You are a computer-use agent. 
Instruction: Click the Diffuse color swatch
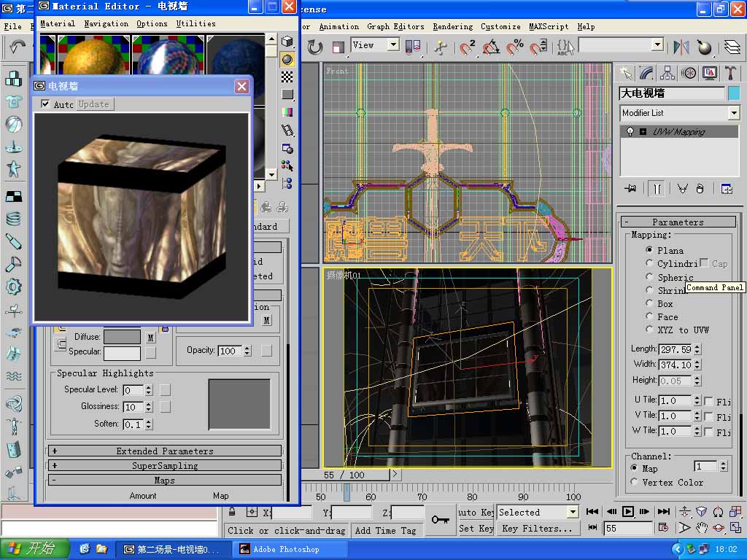point(122,337)
